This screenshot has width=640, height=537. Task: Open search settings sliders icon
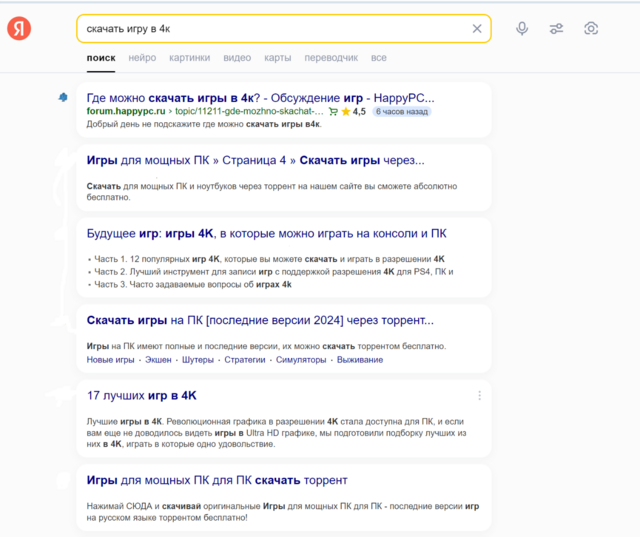click(557, 29)
